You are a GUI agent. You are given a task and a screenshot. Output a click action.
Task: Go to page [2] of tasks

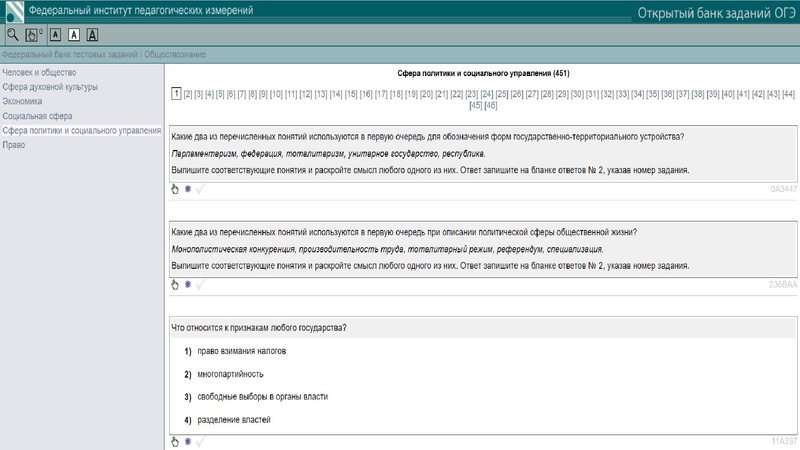pyautogui.click(x=187, y=94)
